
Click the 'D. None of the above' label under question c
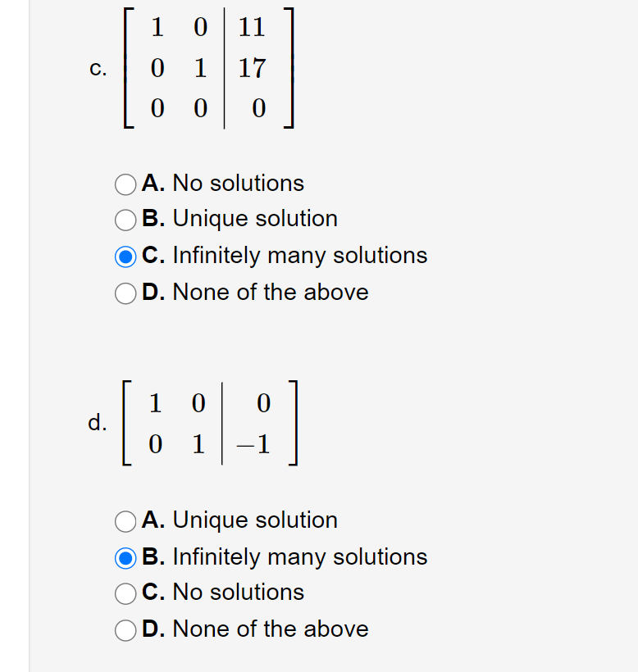254,293
